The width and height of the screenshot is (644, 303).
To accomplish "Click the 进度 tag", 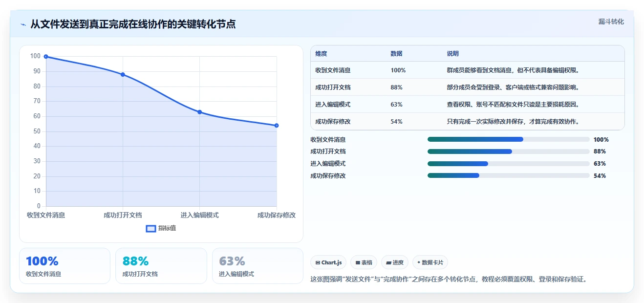I will [x=395, y=262].
